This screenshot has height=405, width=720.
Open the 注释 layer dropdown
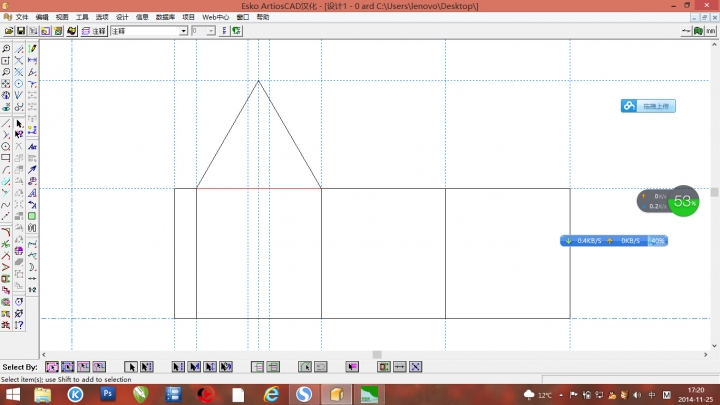click(183, 31)
